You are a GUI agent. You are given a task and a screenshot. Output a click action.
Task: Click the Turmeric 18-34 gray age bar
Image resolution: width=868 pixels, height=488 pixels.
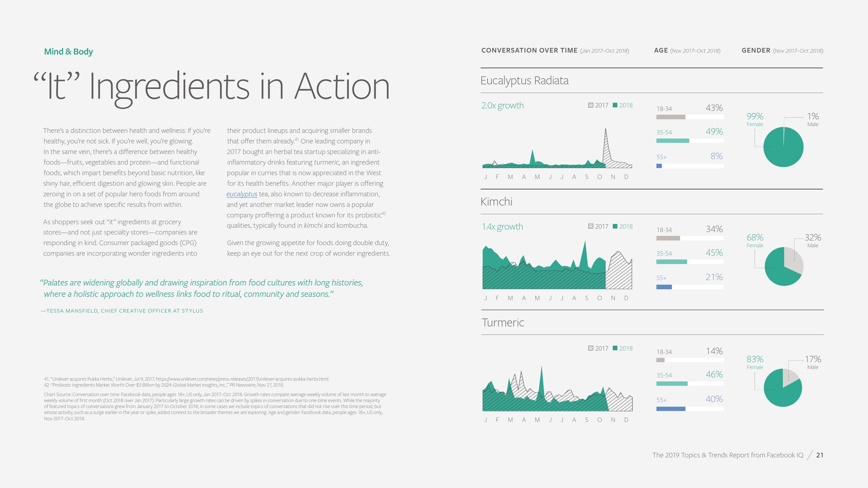click(x=660, y=360)
